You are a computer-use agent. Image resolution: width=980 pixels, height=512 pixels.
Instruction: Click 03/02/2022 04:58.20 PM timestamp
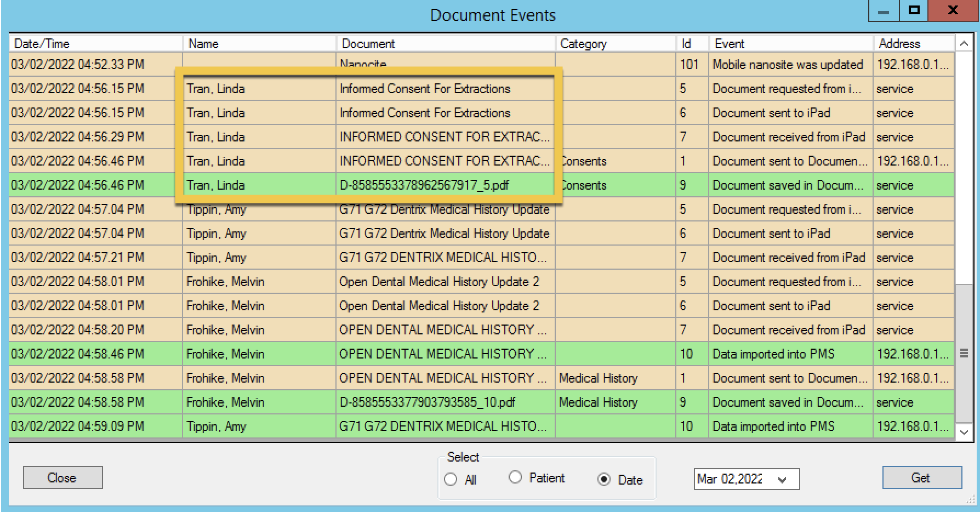[x=77, y=330]
